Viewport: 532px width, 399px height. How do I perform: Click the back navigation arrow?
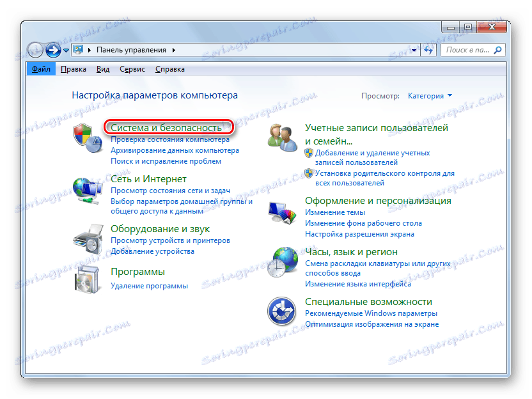36,49
